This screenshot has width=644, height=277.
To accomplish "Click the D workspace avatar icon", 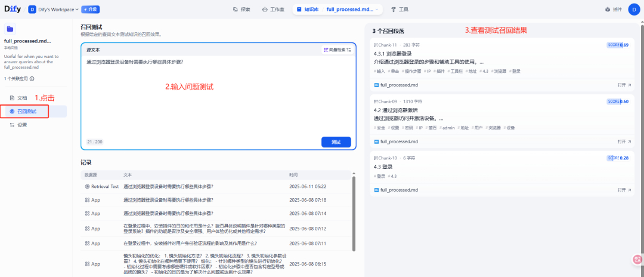I will [32, 10].
